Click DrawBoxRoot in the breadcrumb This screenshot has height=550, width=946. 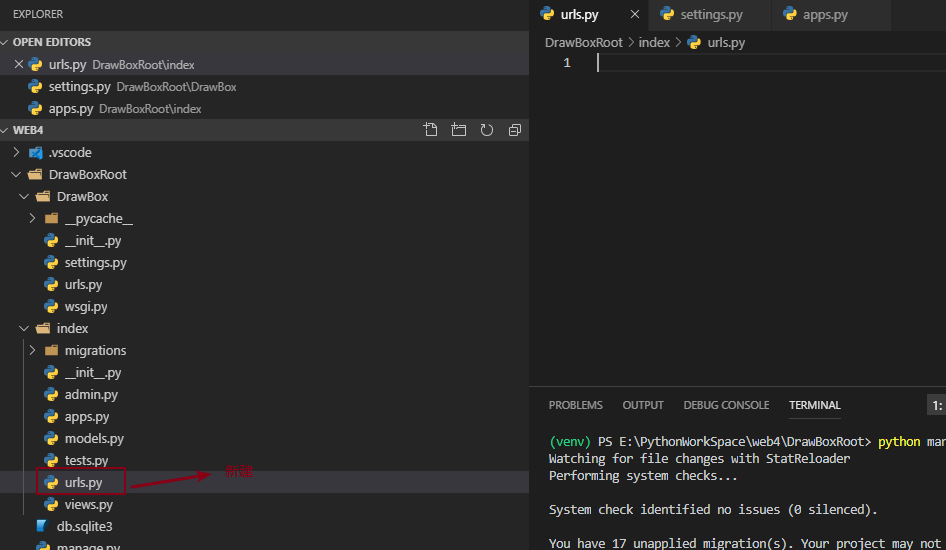coord(583,42)
